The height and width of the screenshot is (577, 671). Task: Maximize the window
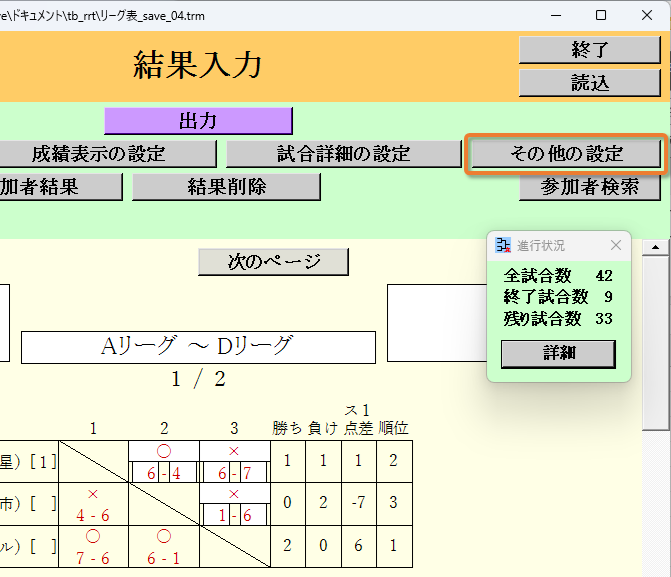click(601, 15)
